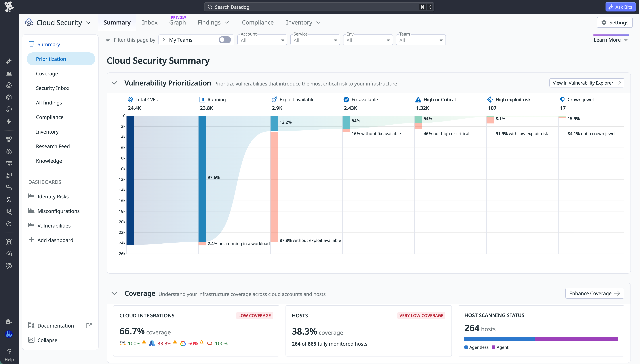Switch to the Inbox tab
The image size is (640, 364).
[150, 23]
